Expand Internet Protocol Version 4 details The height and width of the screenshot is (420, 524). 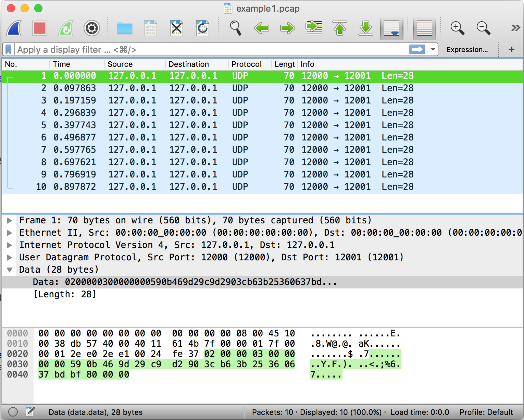coord(10,245)
